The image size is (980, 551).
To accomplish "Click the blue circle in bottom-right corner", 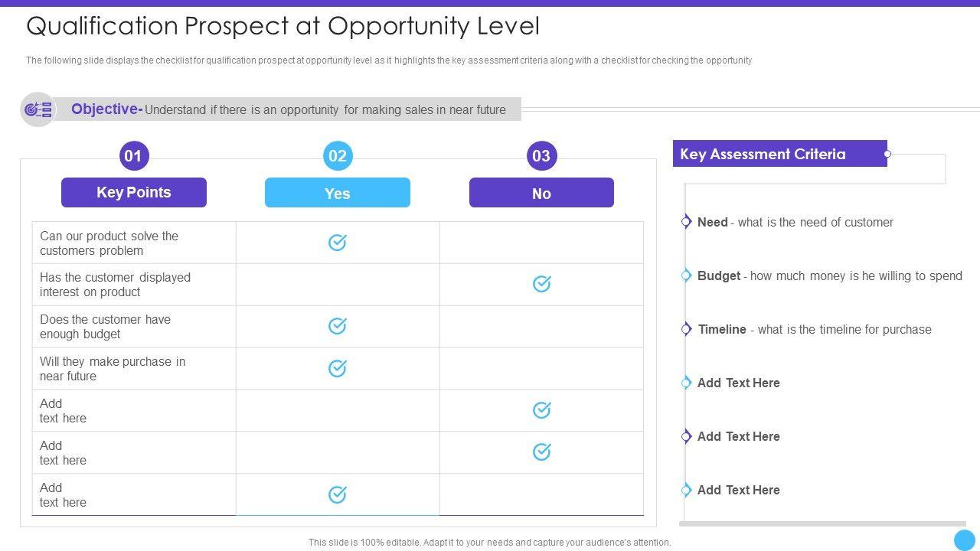I will point(964,540).
